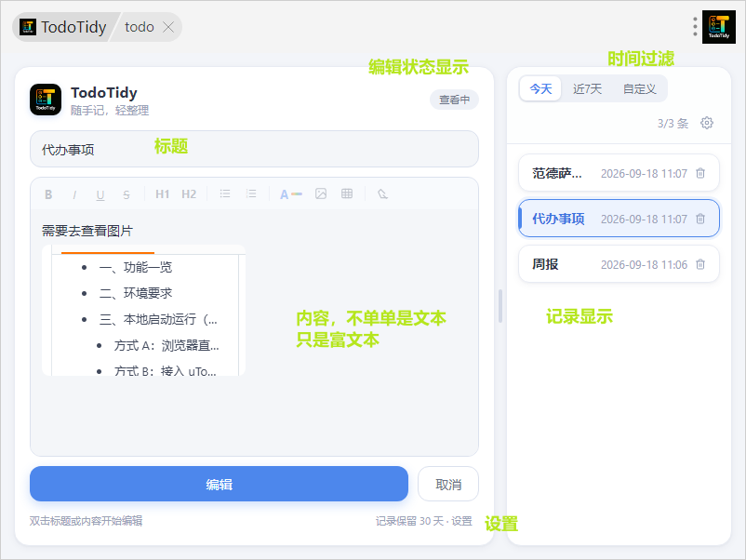Image resolution: width=746 pixels, height=560 pixels.
Task: Click the blue 编辑 button
Action: tap(219, 484)
